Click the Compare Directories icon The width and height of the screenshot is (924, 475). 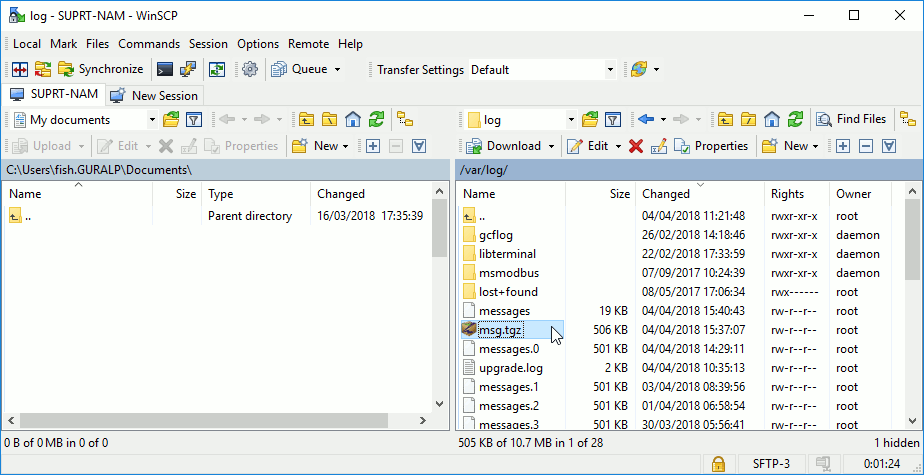19,70
